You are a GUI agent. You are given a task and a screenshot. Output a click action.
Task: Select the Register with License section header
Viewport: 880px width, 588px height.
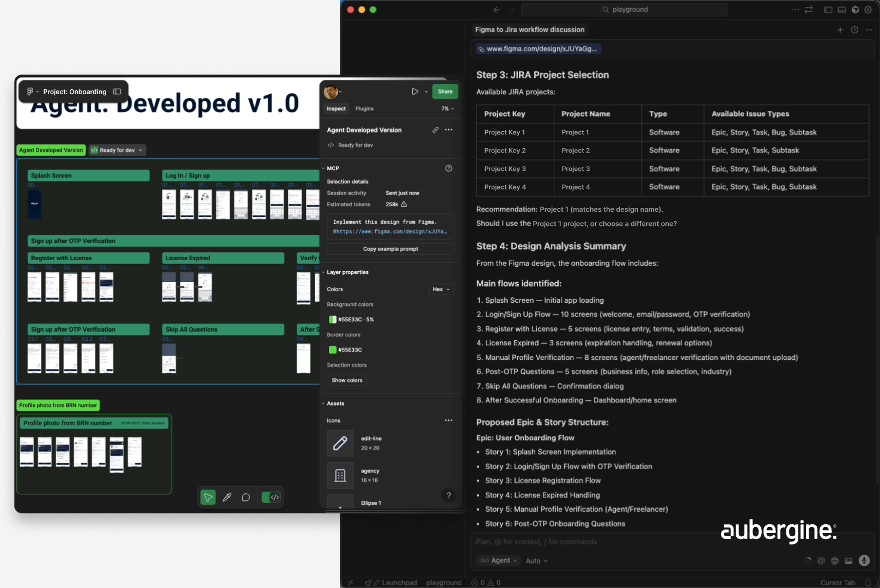(x=89, y=258)
